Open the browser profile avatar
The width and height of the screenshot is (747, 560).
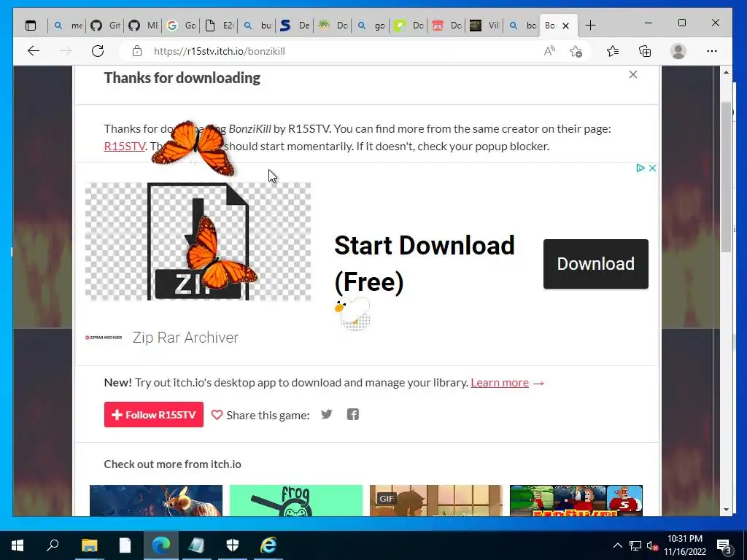[678, 51]
